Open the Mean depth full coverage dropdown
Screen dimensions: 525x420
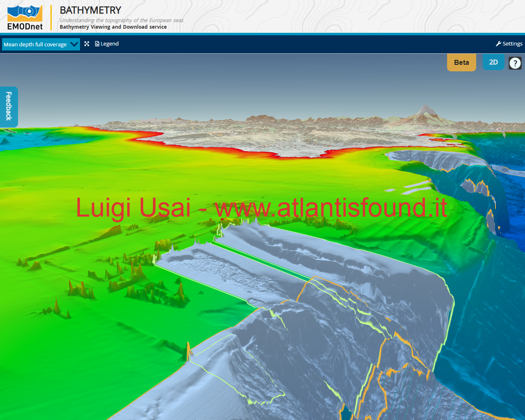41,44
